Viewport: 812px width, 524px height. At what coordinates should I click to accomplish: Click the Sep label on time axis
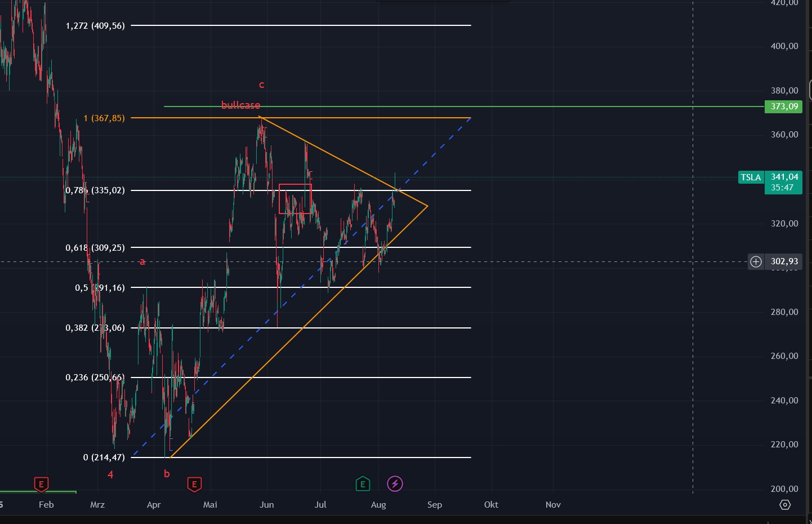pos(435,505)
